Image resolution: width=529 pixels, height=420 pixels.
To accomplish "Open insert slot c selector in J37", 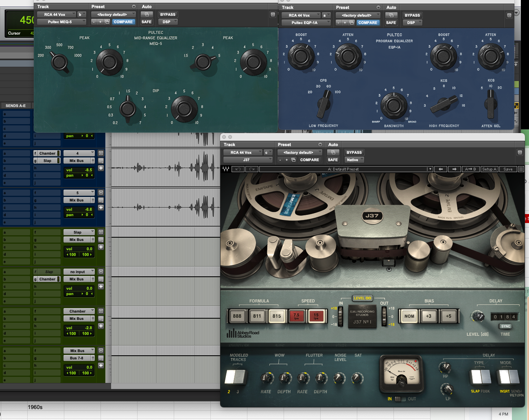I will pos(268,153).
